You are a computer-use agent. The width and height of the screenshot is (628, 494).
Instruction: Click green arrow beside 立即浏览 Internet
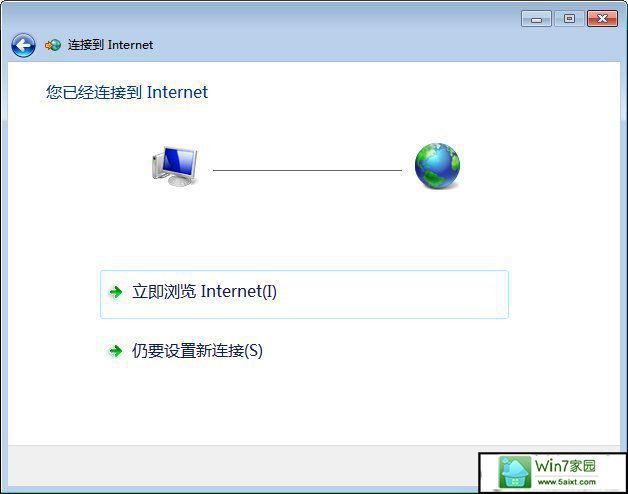[116, 292]
